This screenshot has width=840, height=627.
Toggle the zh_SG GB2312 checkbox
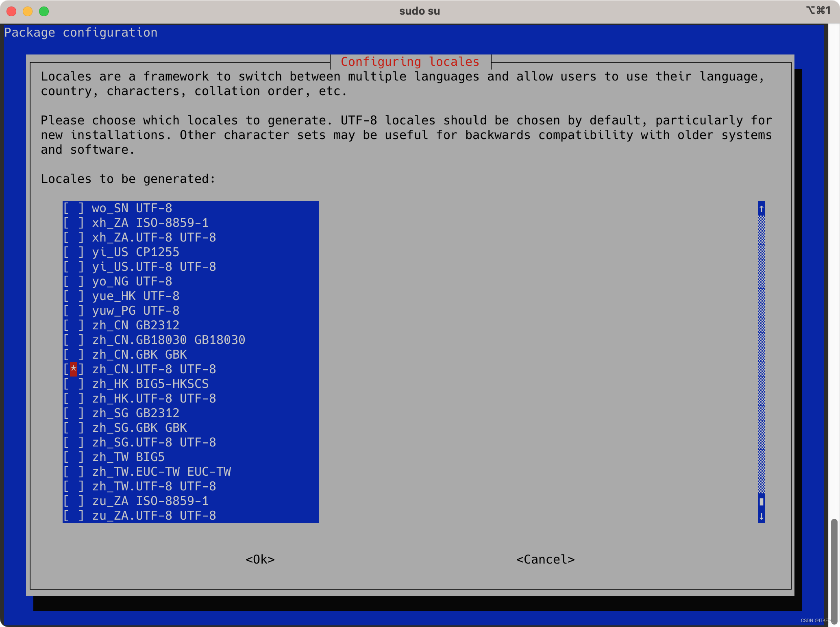pyautogui.click(x=74, y=413)
